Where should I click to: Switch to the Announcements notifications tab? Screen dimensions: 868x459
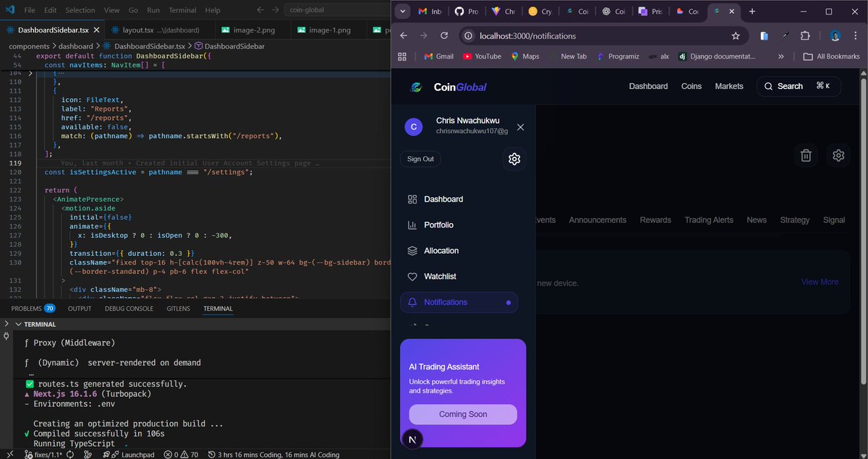(597, 220)
